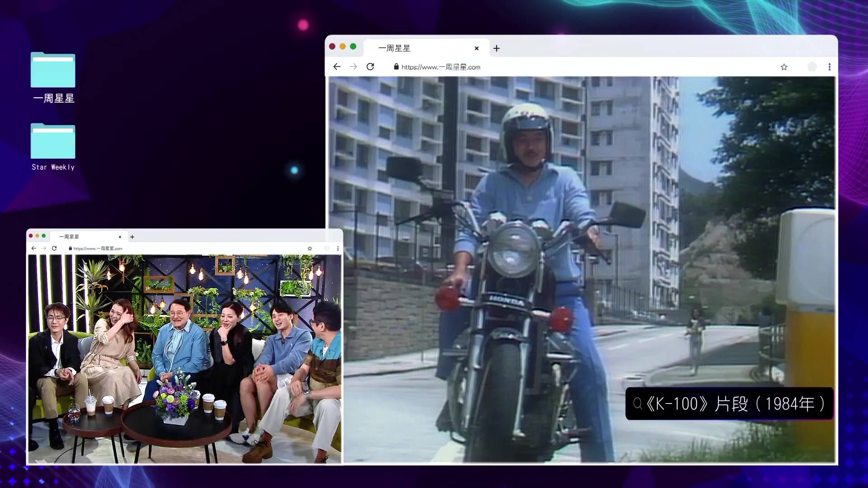This screenshot has width=868, height=488.
Task: Click the search magnifier icon beside 《K-100》
Action: [x=637, y=404]
